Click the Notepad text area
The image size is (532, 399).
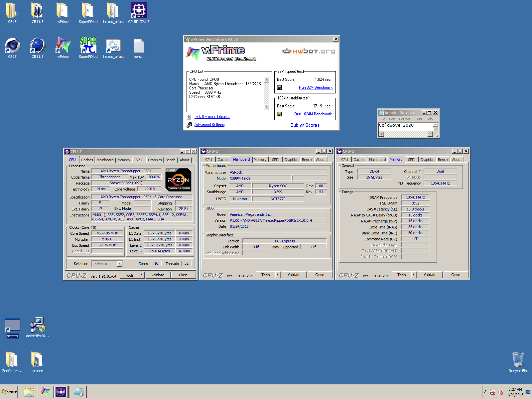click(405, 127)
